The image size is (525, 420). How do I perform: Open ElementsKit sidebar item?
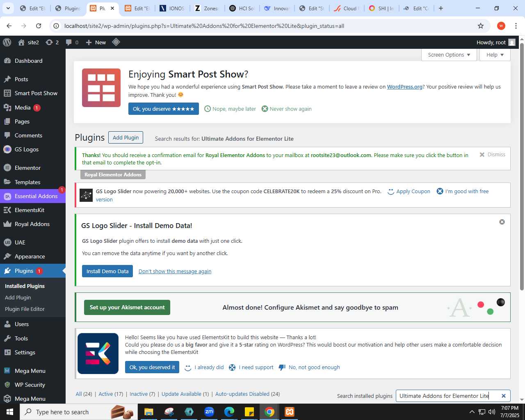pos(33,210)
